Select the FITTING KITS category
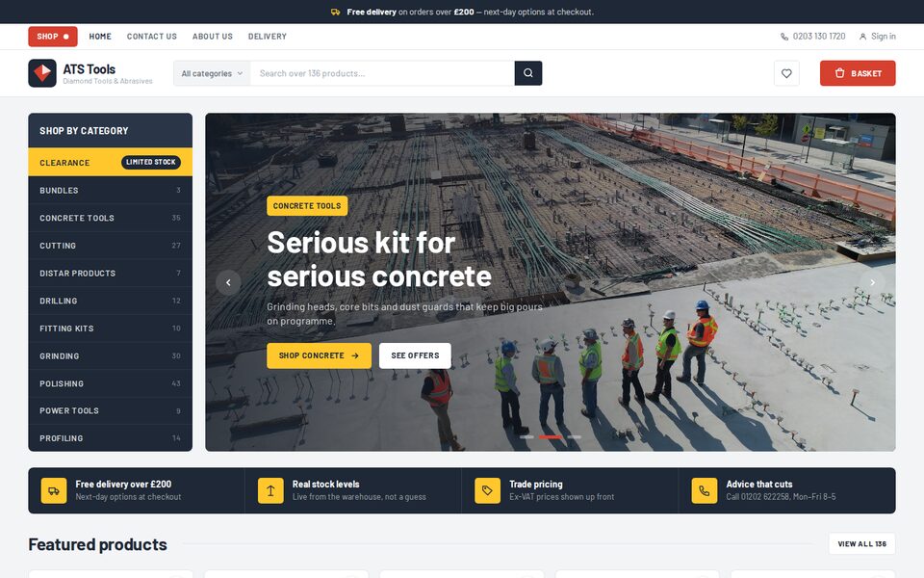 point(110,328)
